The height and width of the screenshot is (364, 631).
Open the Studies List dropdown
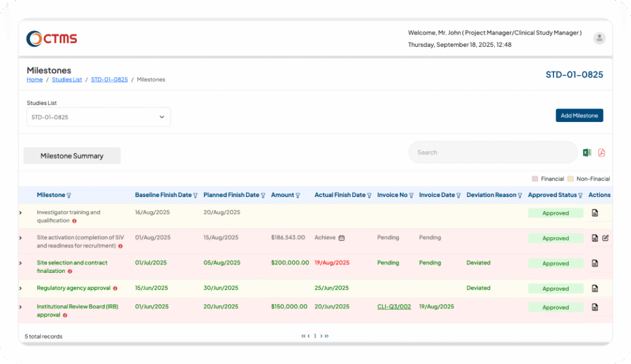[99, 117]
